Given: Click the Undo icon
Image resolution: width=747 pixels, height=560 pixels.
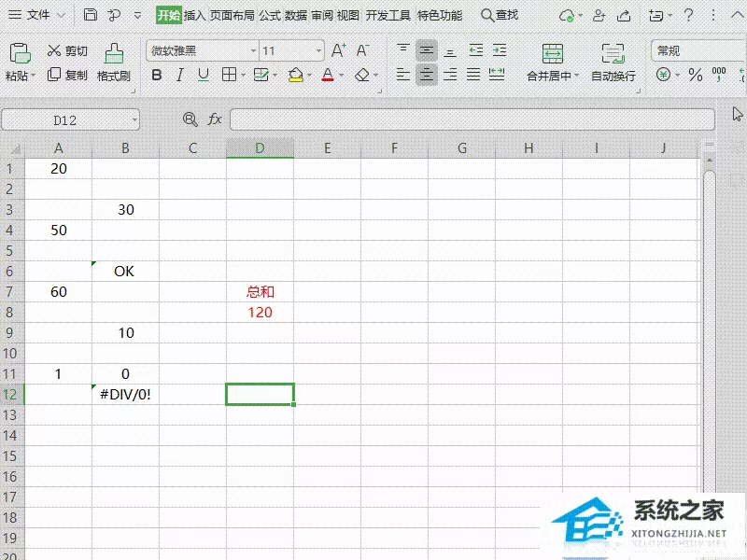Looking at the screenshot, I should [x=114, y=15].
